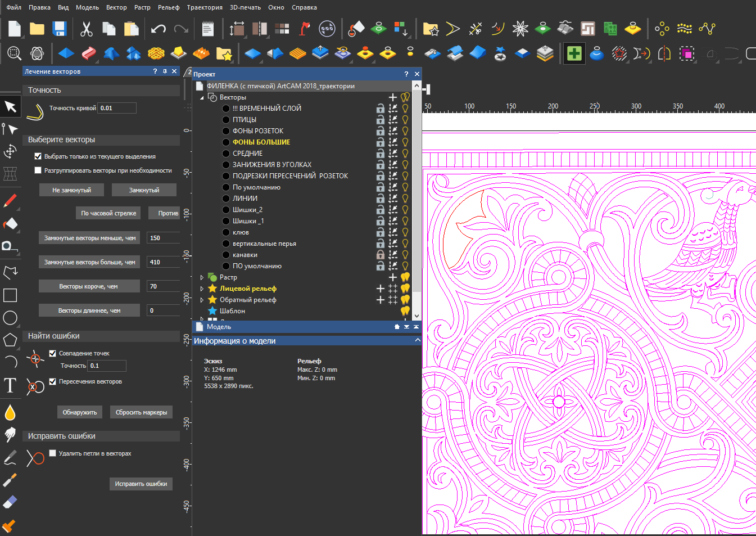Save the model with the floppy disk icon
Screen dimensions: 756x536
tap(60, 29)
